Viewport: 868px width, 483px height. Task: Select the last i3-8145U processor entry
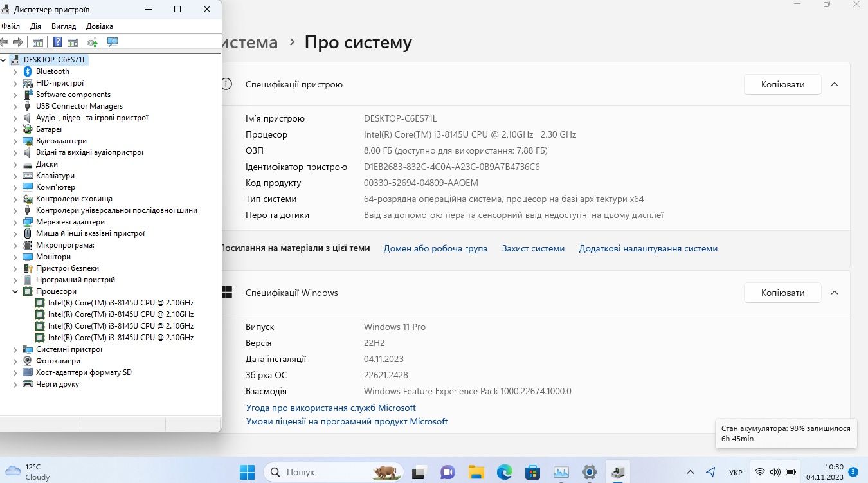point(121,338)
